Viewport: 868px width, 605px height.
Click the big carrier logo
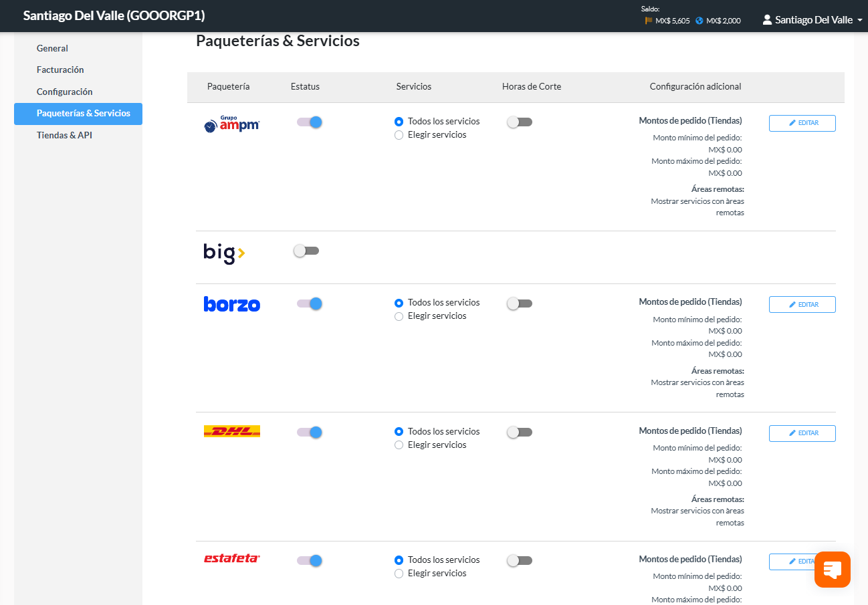[x=224, y=253]
